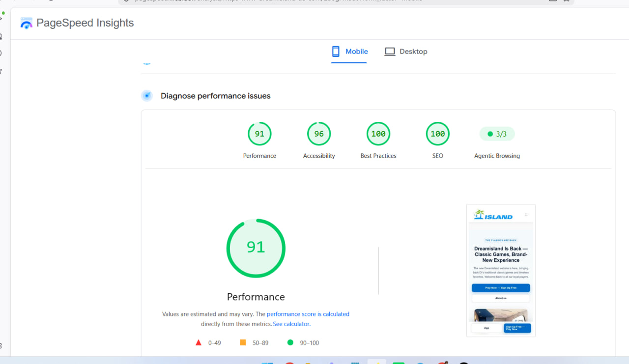Jump to Performance via small 91 gauge
The height and width of the screenshot is (364, 629).
[x=259, y=134]
